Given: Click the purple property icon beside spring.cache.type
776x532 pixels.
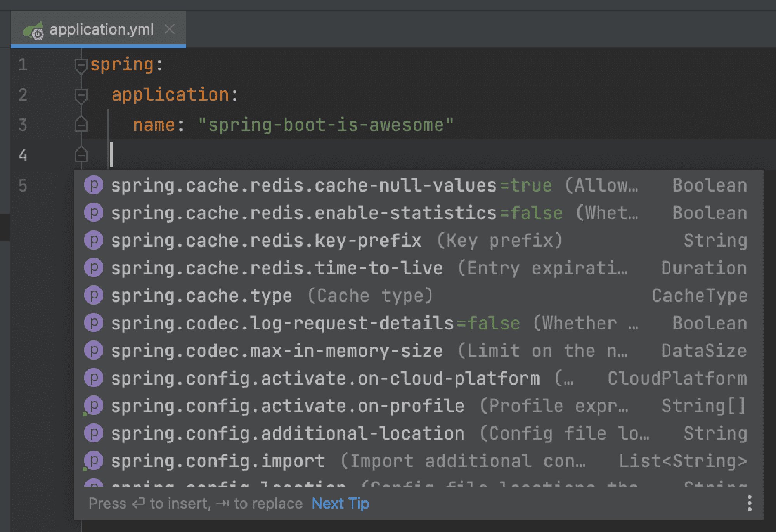Looking at the screenshot, I should (93, 295).
